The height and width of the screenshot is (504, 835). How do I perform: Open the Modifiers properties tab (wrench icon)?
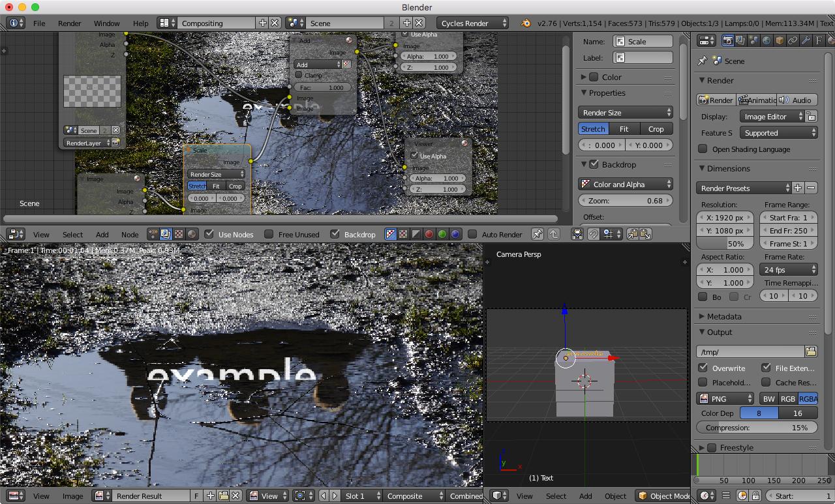(806, 40)
